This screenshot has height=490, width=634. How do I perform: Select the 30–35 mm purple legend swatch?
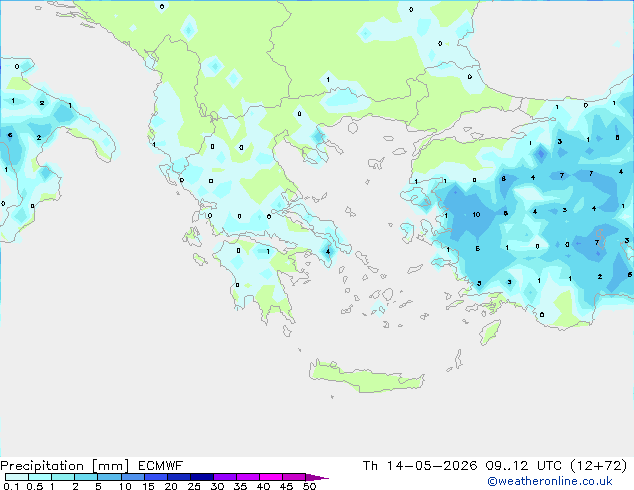(x=225, y=477)
